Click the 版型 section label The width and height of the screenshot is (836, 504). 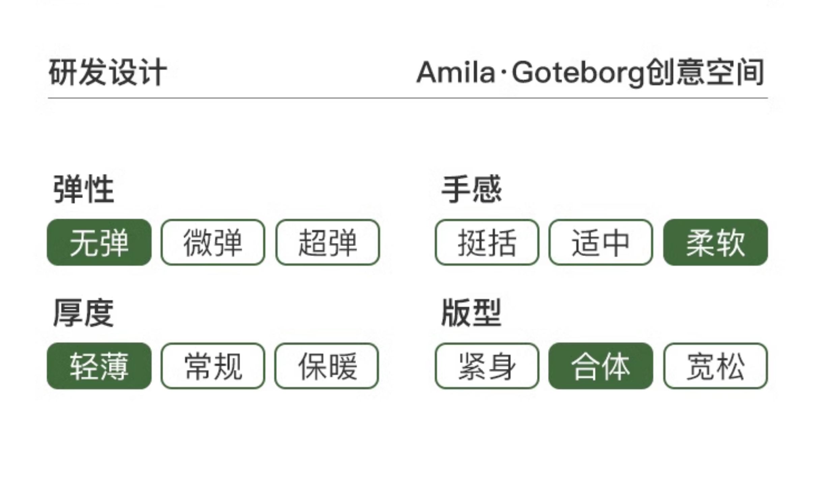[x=472, y=313]
